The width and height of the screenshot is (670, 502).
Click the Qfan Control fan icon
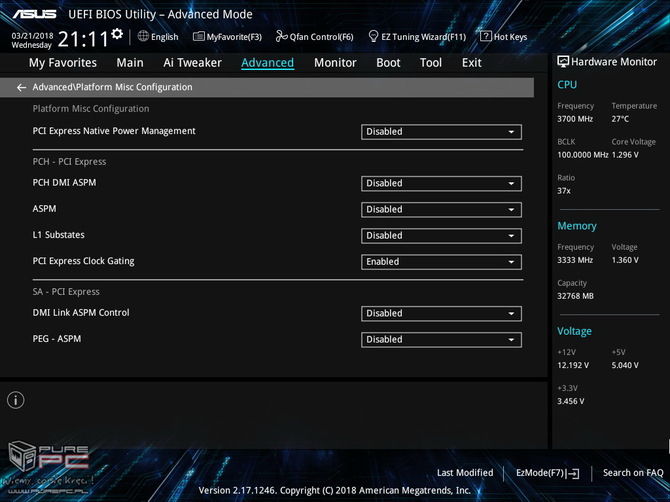coord(281,36)
